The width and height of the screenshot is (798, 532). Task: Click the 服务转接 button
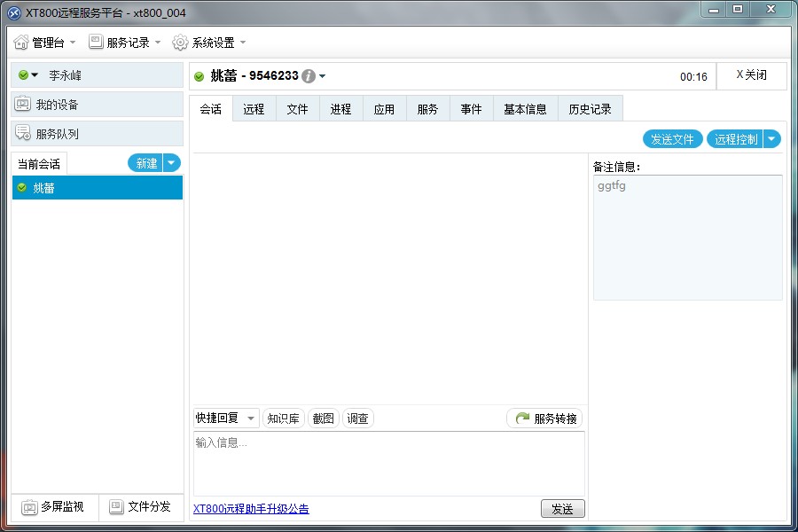coord(545,418)
